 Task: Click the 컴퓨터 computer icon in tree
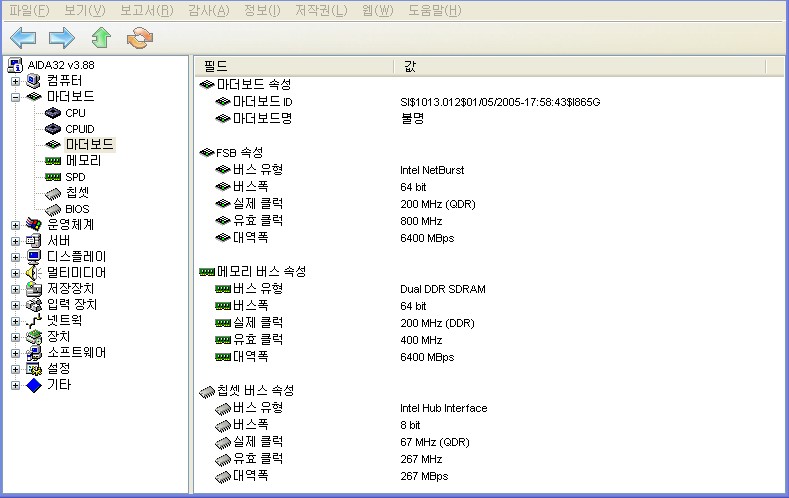[x=33, y=80]
